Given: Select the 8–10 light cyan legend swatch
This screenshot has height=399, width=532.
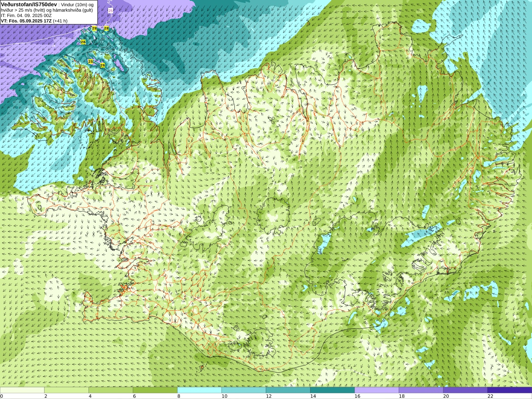Looking at the screenshot, I should [x=199, y=390].
